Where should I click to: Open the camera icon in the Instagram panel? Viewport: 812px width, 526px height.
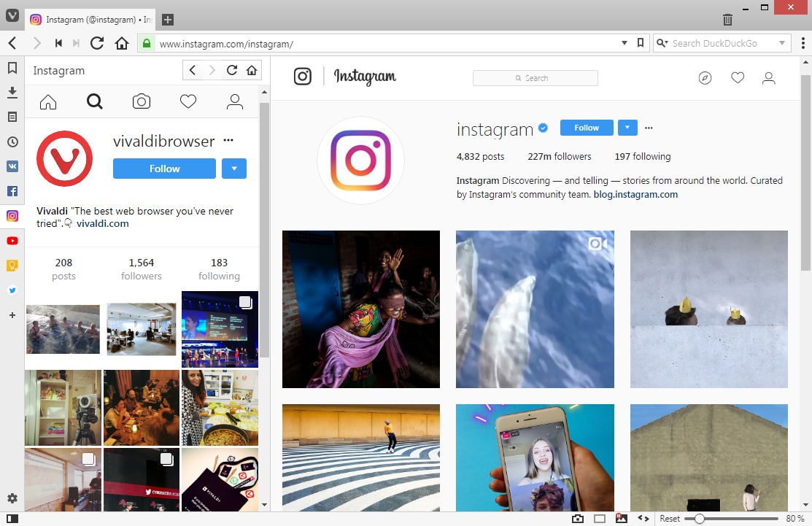pyautogui.click(x=142, y=102)
